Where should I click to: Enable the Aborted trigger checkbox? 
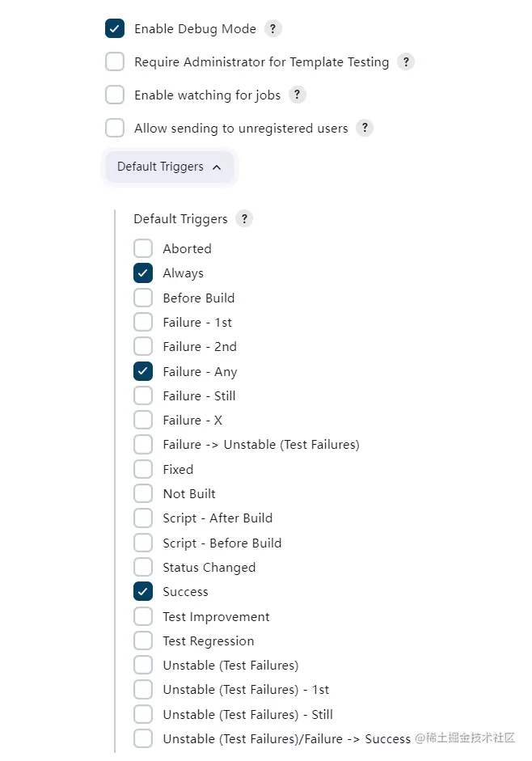click(x=143, y=248)
